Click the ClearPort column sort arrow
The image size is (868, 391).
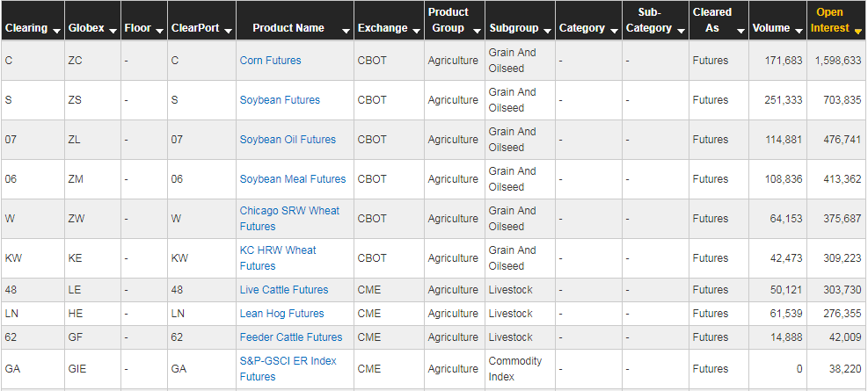pos(229,30)
